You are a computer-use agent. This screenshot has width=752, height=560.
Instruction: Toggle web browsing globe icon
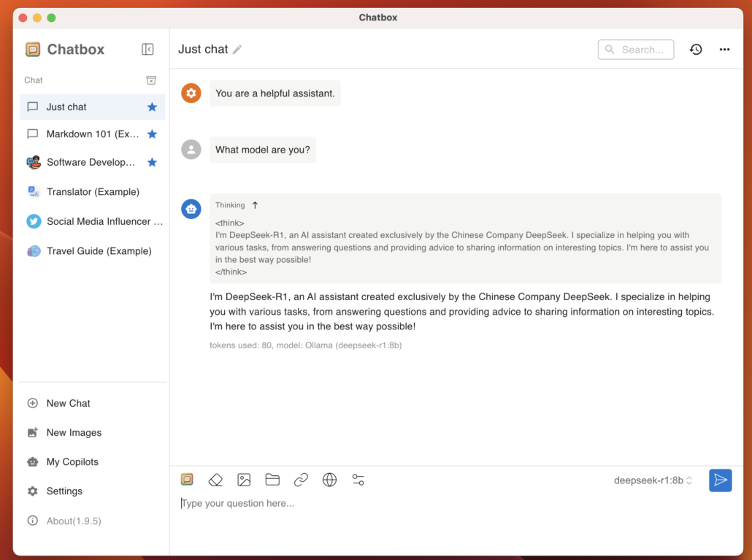coord(329,480)
